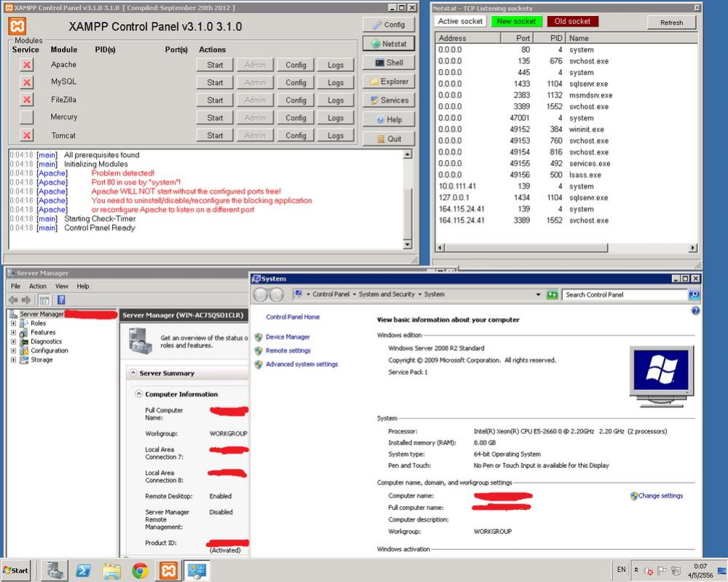Open File menu in Server Manager
The image size is (728, 582).
pyautogui.click(x=15, y=287)
